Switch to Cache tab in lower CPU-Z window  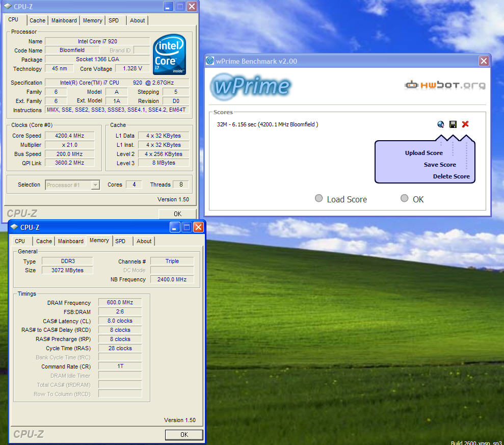pos(44,241)
